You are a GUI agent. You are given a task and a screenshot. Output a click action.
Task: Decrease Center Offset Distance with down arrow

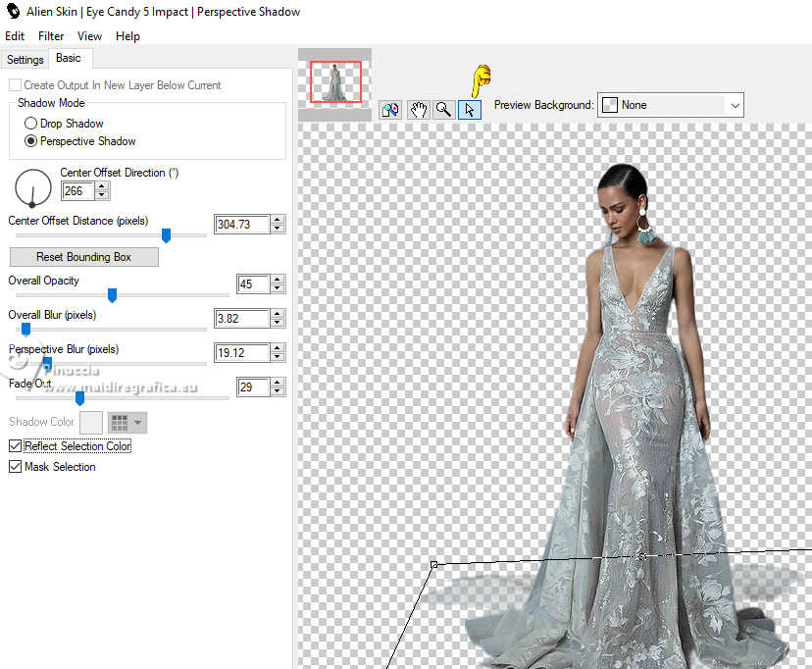click(x=278, y=229)
